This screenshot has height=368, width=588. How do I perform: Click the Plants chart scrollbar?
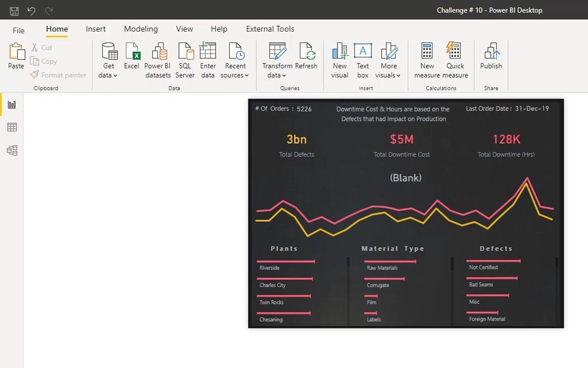(348, 262)
